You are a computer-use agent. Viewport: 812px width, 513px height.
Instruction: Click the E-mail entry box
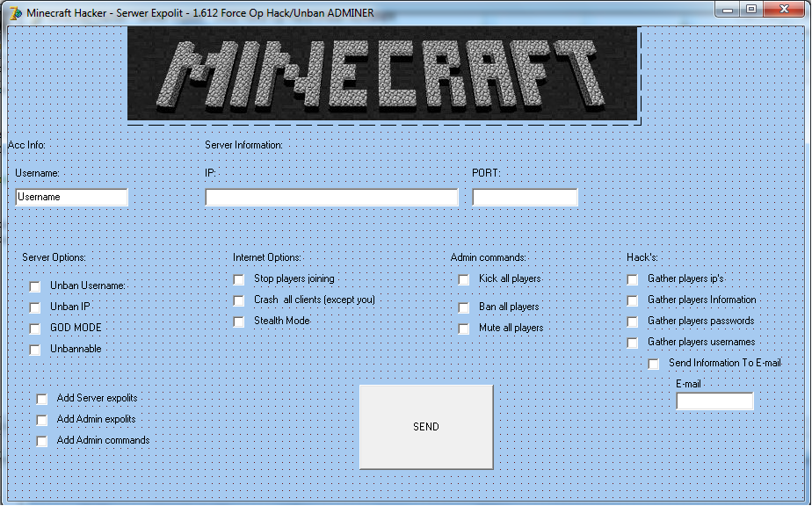[x=714, y=401]
